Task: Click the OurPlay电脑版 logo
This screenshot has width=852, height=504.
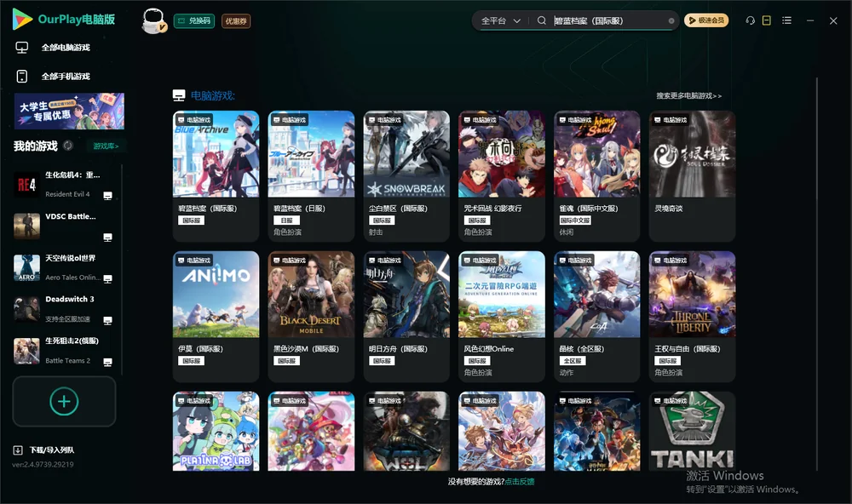Action: coord(64,19)
